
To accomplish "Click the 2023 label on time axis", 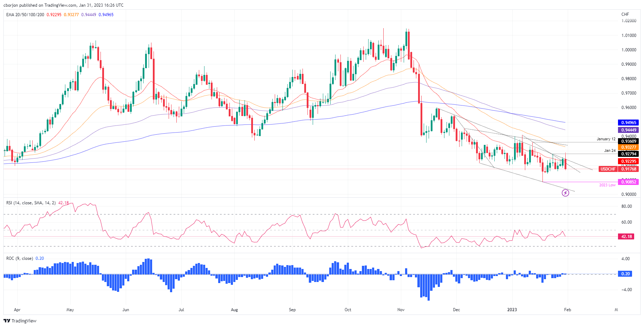I will pyautogui.click(x=512, y=310).
